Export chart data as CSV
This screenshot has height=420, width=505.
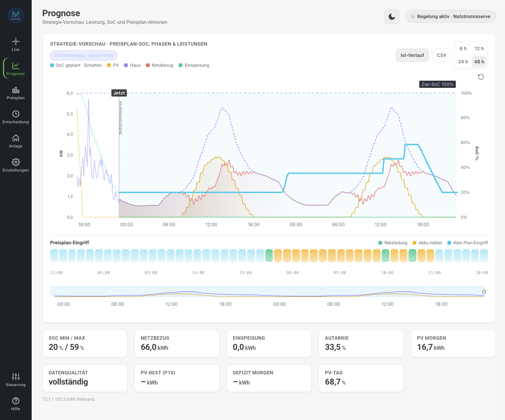coord(441,55)
